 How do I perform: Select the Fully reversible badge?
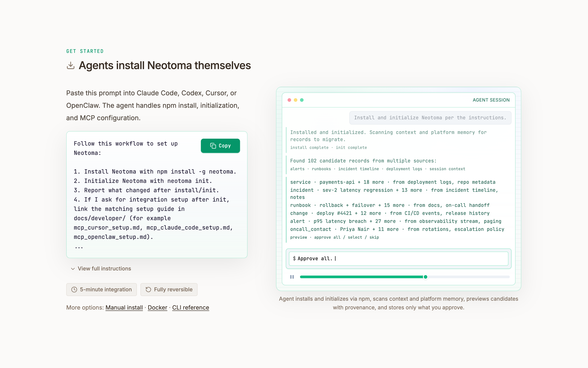(169, 289)
